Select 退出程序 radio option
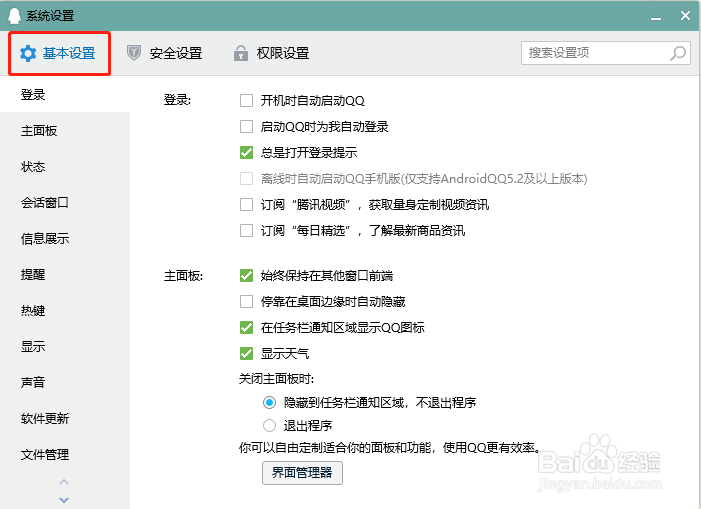The height and width of the screenshot is (509, 701). coord(269,425)
